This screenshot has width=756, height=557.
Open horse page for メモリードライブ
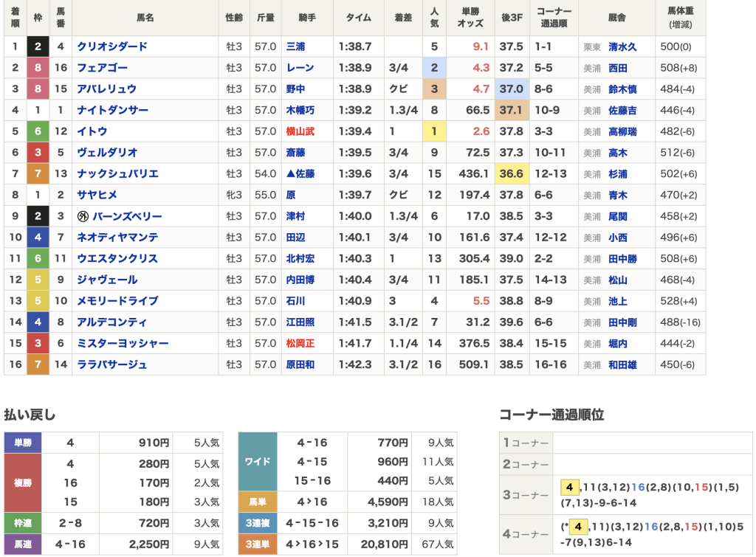click(117, 301)
